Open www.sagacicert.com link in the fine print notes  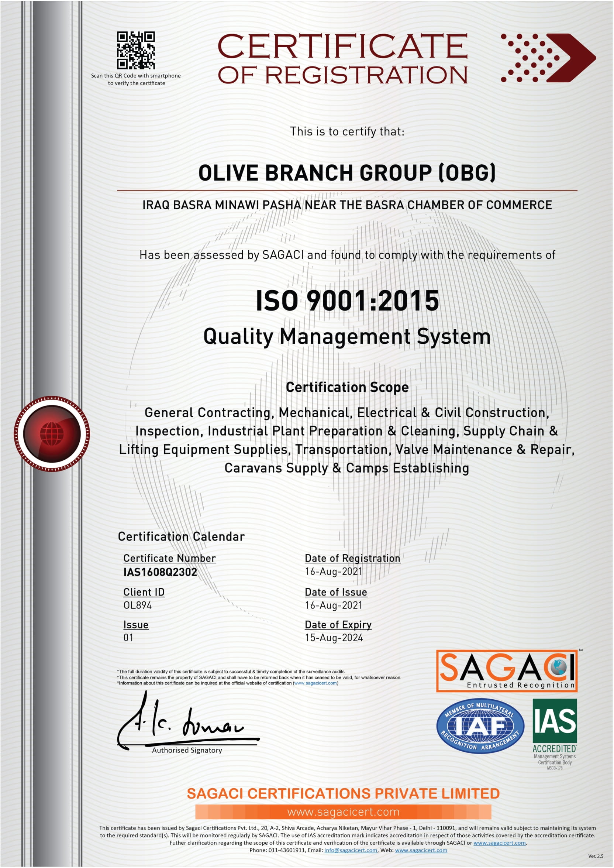(x=315, y=683)
